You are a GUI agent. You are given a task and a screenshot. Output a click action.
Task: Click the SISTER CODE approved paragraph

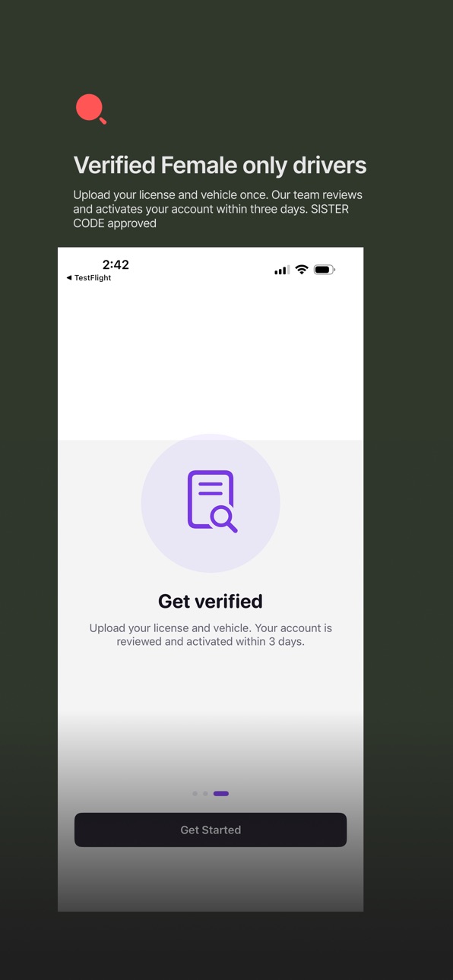pyautogui.click(x=217, y=209)
